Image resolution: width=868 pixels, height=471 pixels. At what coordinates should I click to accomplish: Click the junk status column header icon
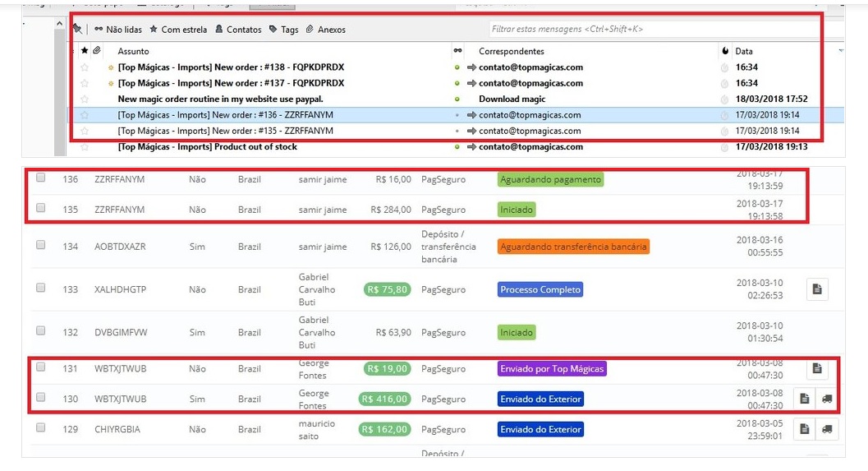(724, 50)
